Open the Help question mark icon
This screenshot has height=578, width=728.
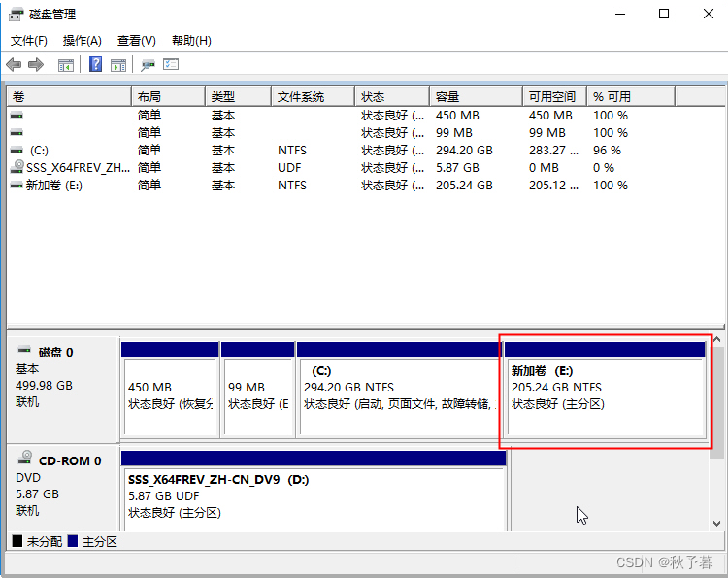tap(95, 64)
